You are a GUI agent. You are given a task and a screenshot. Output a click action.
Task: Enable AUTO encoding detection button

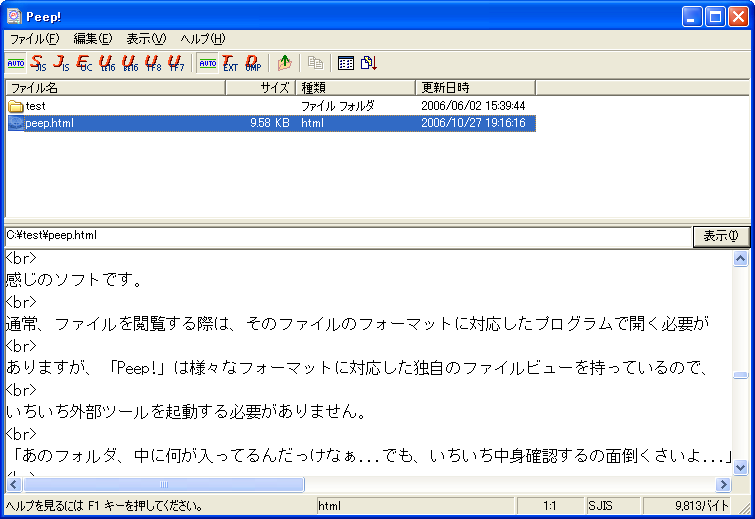click(x=16, y=63)
